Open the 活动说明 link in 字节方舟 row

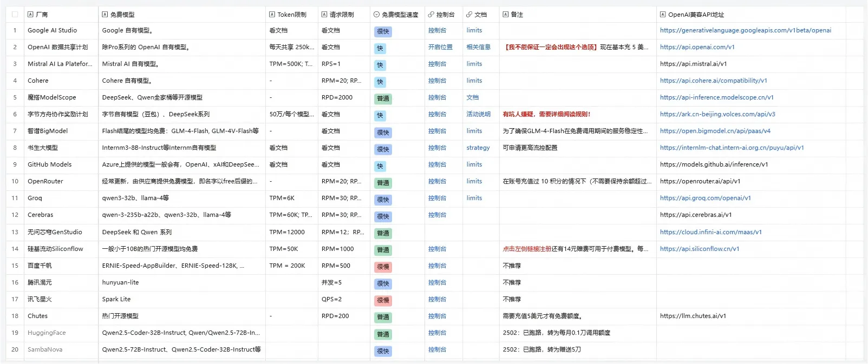478,115
